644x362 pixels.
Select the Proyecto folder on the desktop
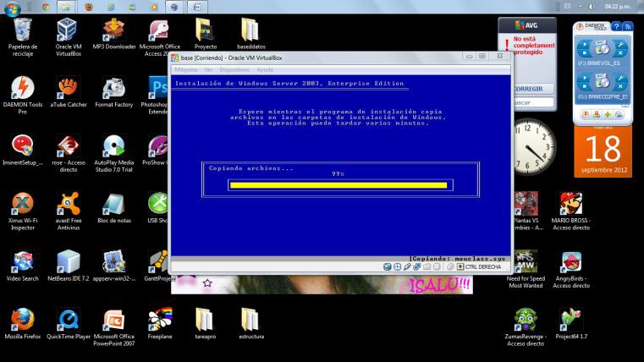[x=206, y=34]
